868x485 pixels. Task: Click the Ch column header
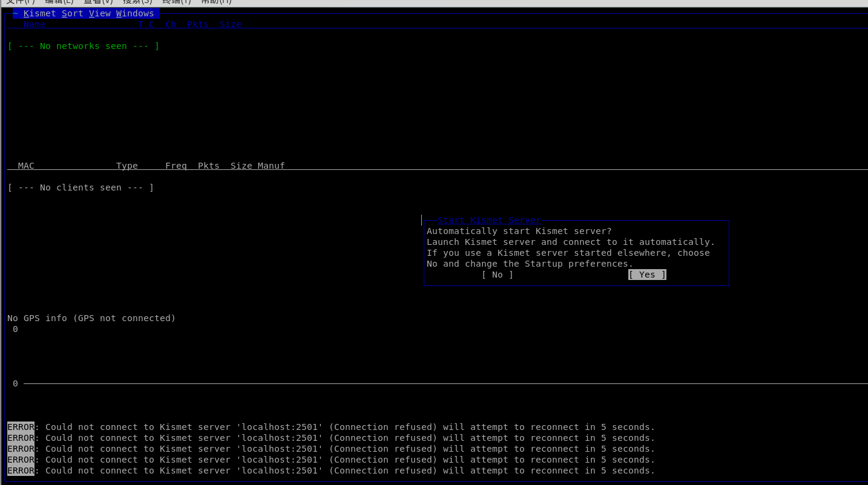point(171,24)
